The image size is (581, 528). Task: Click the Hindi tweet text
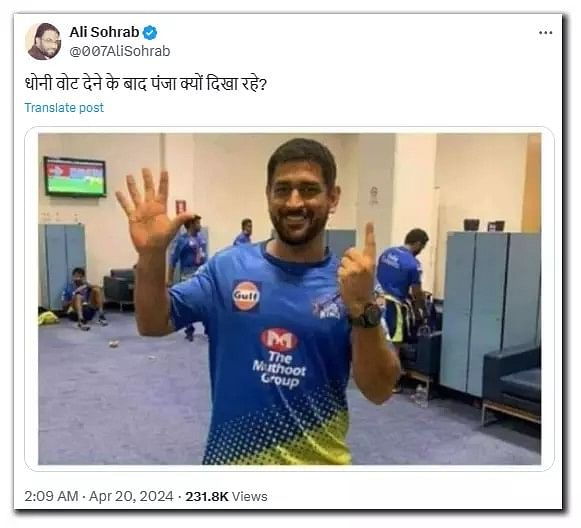point(146,83)
